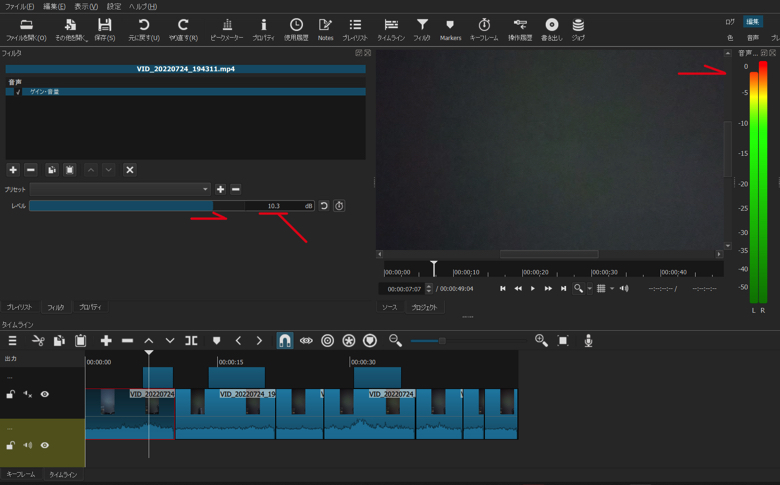The image size is (780, 485).
Task: Move the filter down with chevron
Action: [x=108, y=170]
